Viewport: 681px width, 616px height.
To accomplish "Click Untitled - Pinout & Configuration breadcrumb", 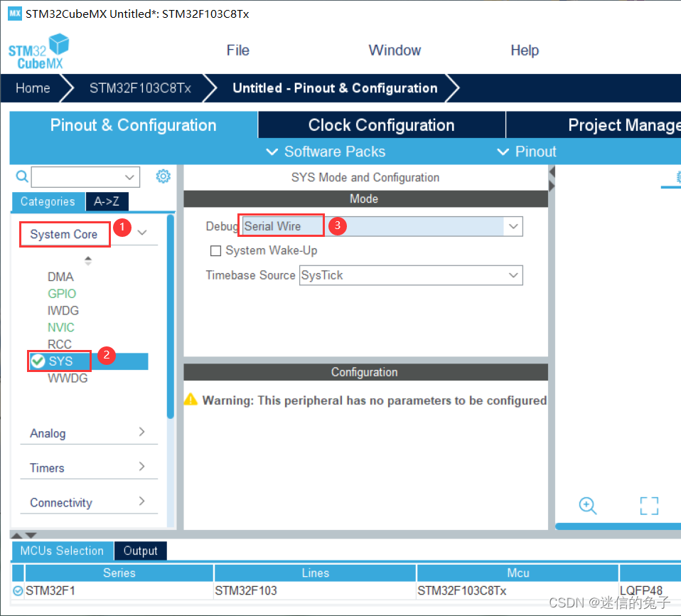I will click(x=335, y=88).
